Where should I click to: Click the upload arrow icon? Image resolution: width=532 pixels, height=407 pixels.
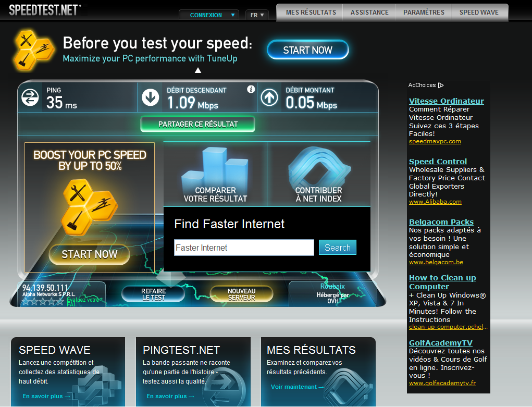269,97
